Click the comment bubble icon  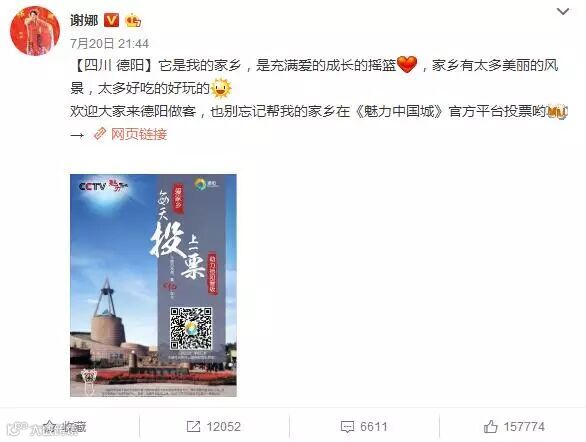click(347, 427)
